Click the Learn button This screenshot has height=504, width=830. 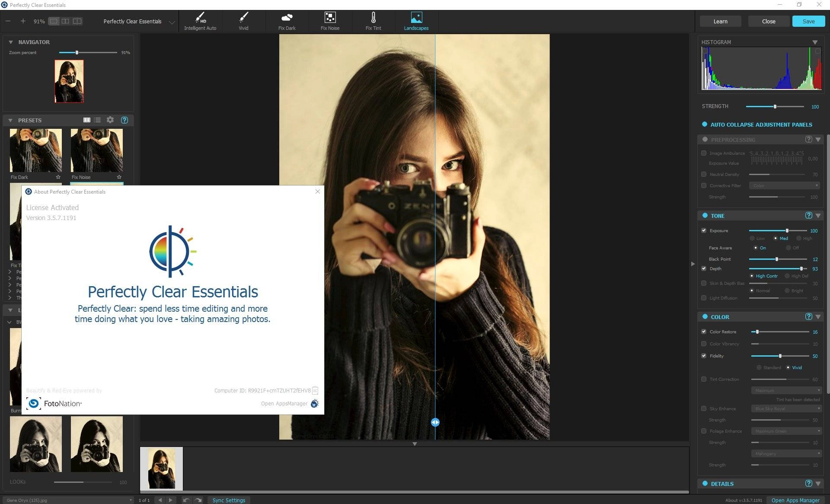pos(720,21)
